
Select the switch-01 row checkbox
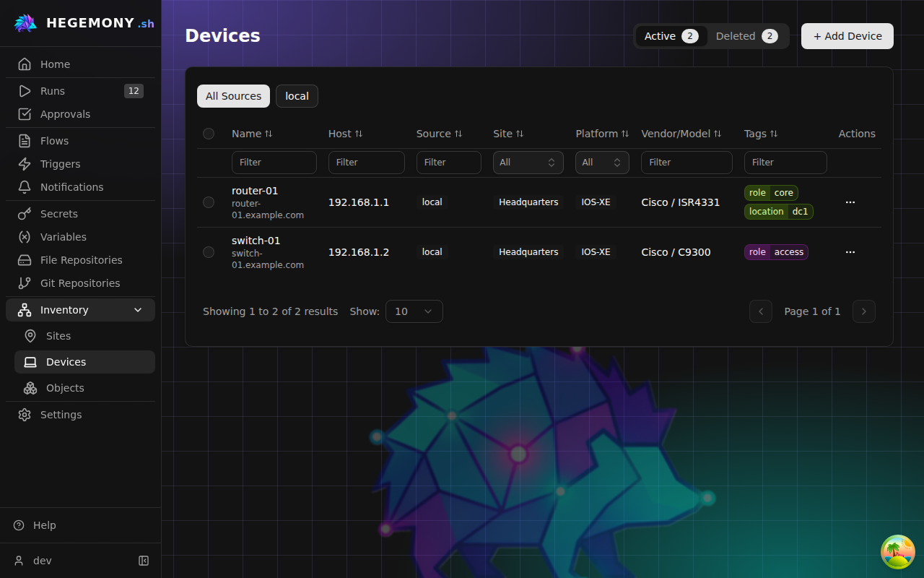pos(209,252)
